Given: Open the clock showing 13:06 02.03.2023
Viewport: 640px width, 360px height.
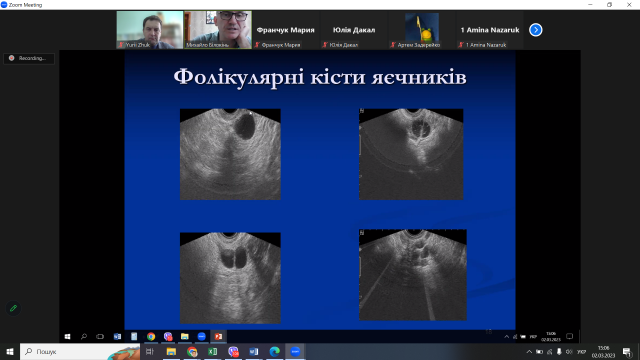Looking at the screenshot, I should 603,351.
